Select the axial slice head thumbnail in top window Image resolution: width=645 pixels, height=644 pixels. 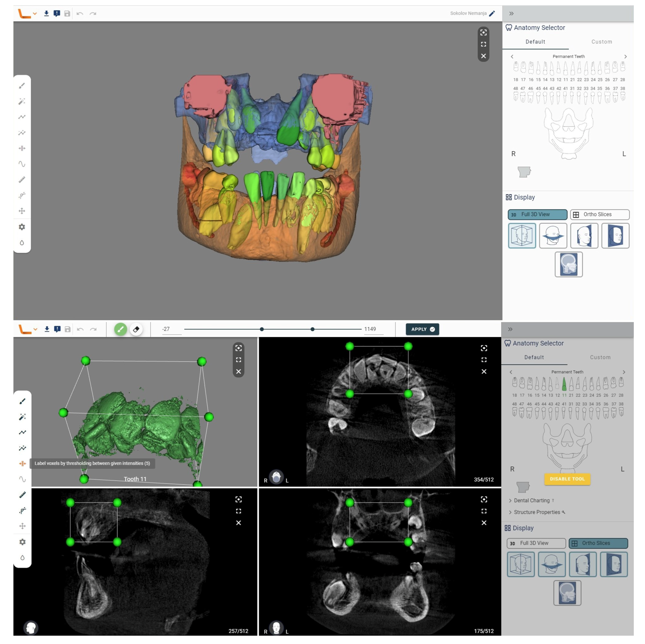pyautogui.click(x=553, y=236)
